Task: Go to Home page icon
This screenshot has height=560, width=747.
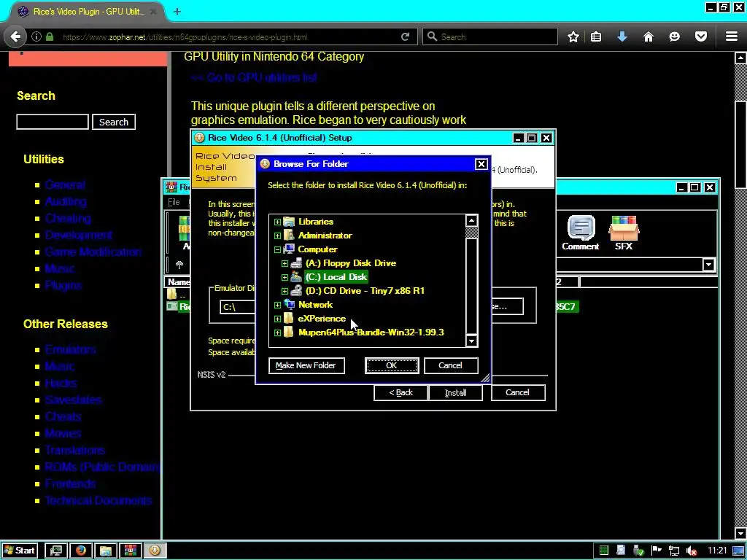Action: point(649,36)
